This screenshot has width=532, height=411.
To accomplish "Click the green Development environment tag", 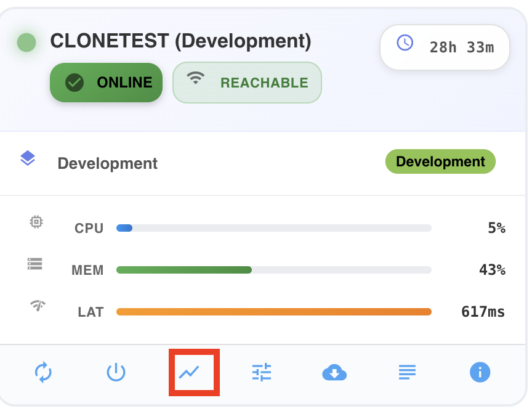I will pyautogui.click(x=440, y=161).
